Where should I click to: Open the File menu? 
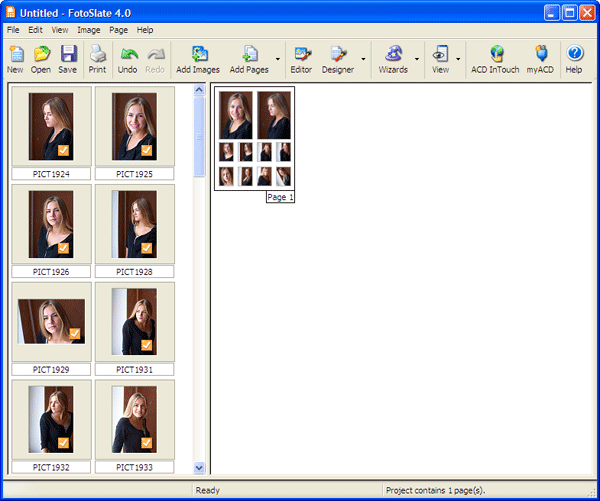coord(13,30)
